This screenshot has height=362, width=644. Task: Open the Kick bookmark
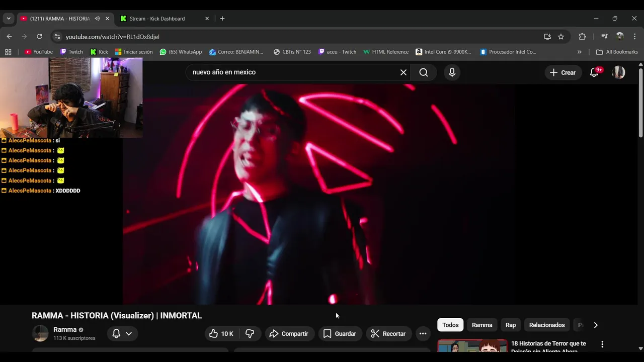point(99,52)
